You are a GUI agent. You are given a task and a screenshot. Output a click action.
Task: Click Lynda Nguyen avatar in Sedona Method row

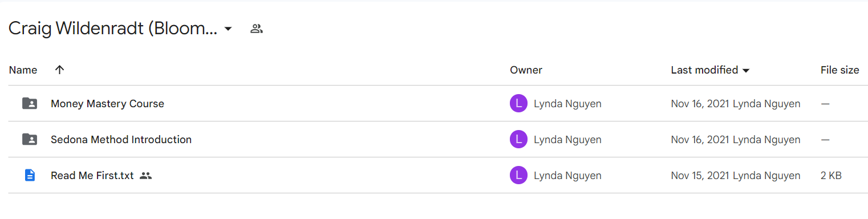(518, 139)
